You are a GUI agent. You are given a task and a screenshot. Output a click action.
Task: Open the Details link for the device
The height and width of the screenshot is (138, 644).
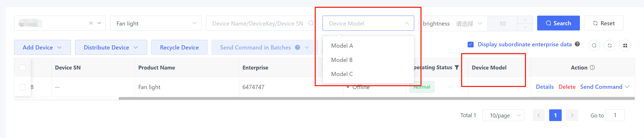pos(544,87)
